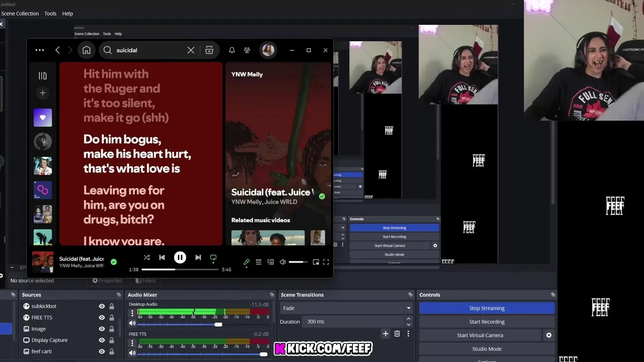Undock the Sources panel

click(x=119, y=295)
